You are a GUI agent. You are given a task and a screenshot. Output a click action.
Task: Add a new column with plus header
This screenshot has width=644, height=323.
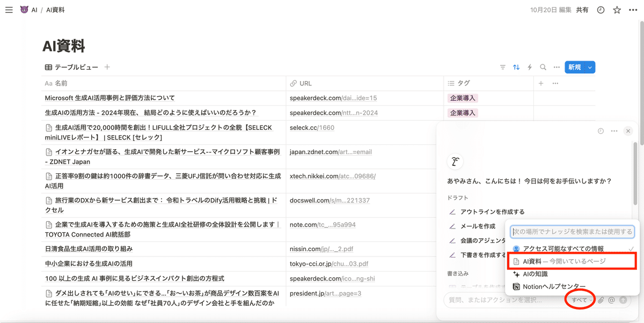(x=541, y=83)
